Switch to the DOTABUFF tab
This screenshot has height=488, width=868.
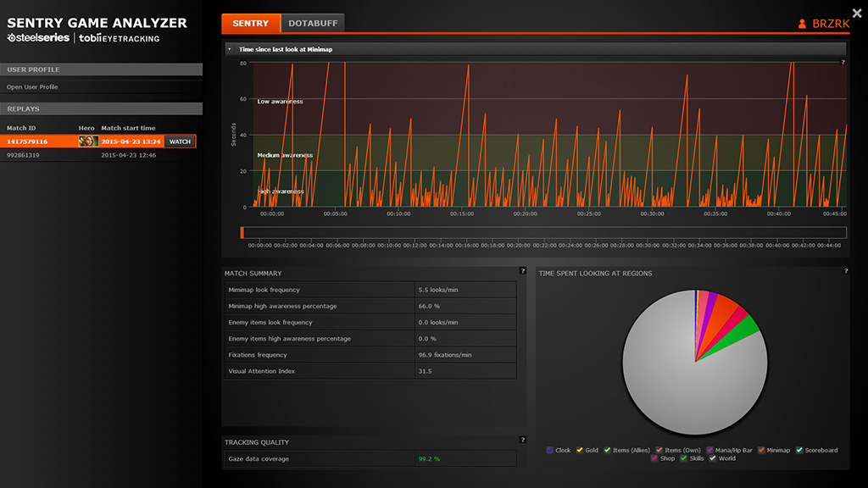[x=312, y=24]
